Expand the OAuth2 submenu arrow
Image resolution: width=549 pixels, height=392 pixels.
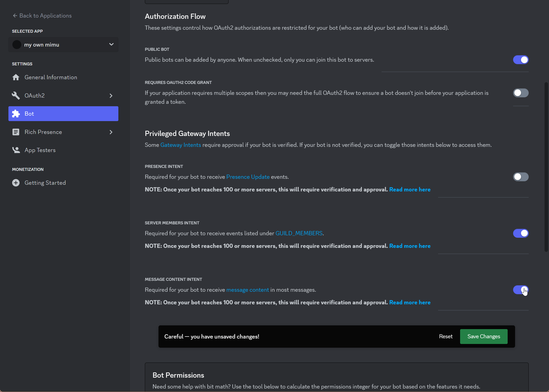(x=111, y=96)
